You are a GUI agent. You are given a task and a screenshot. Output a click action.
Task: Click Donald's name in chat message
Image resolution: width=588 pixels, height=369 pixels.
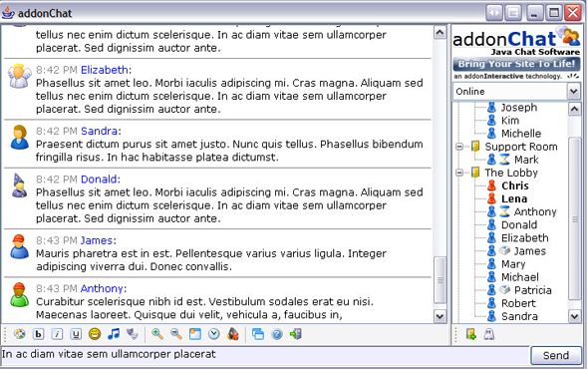99,180
